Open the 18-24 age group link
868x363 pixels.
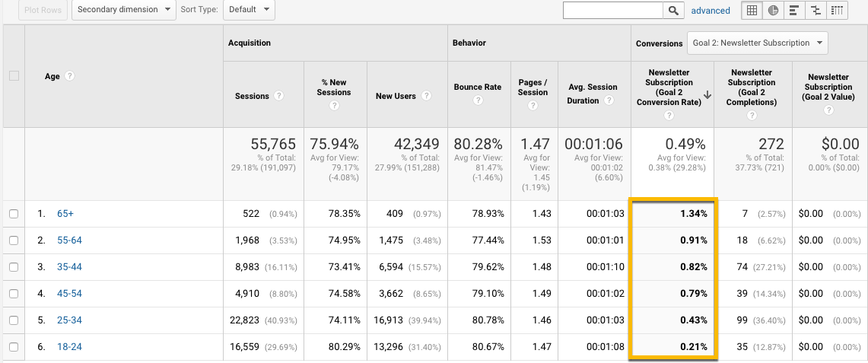coord(68,347)
